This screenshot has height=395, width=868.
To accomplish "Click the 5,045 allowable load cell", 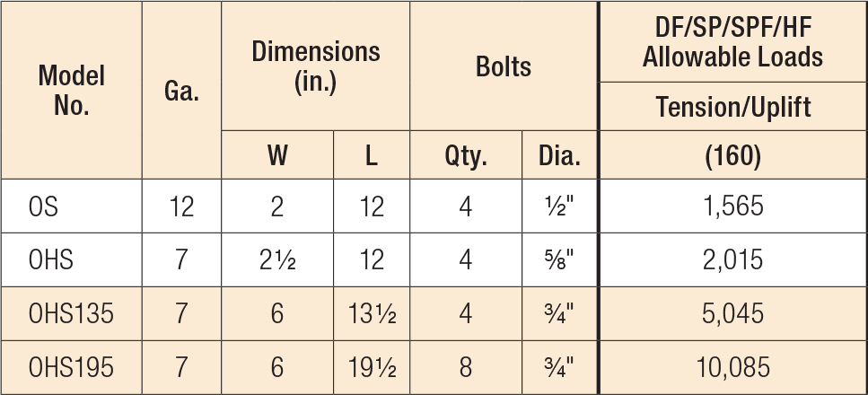I will (733, 313).
